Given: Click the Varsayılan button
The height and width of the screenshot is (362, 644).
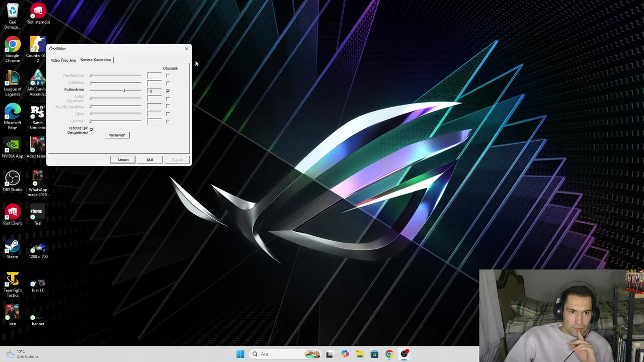Looking at the screenshot, I should click(x=117, y=135).
